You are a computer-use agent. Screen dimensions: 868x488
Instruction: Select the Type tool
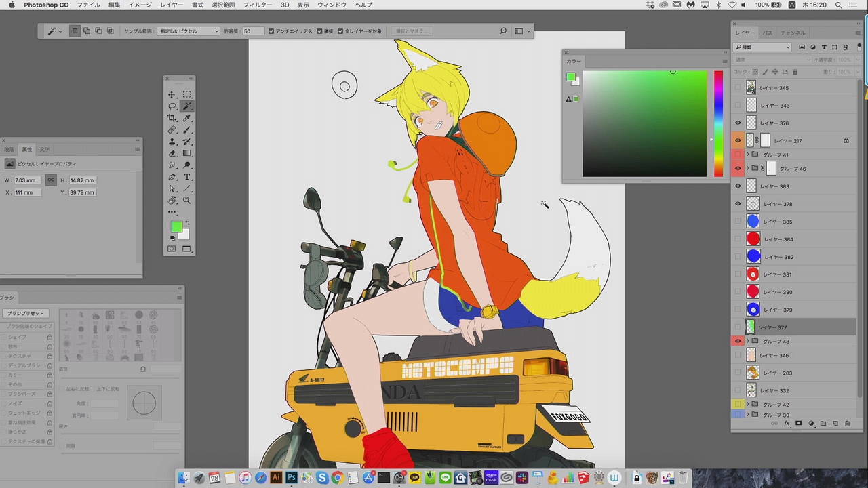(187, 177)
